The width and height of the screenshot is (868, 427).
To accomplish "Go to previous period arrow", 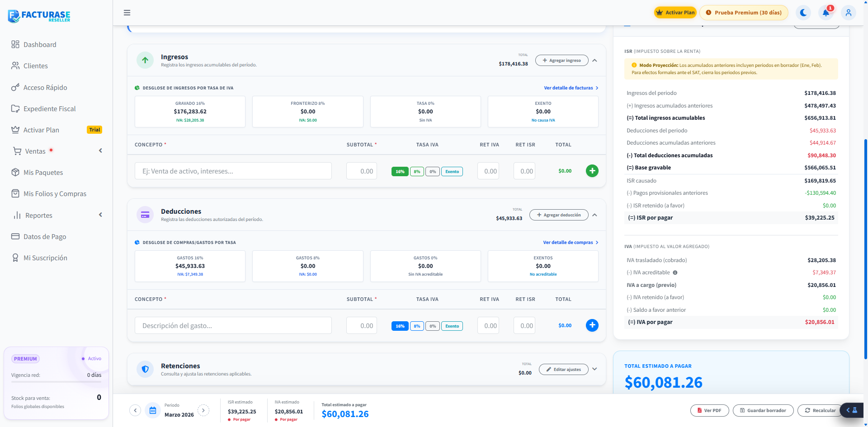I will point(135,410).
